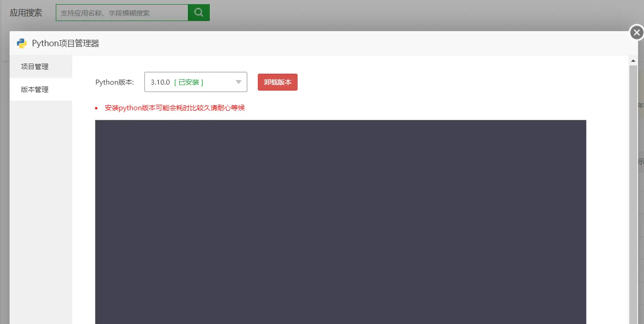Click the red 安装python版本 warning text
The image size is (644, 324).
175,108
